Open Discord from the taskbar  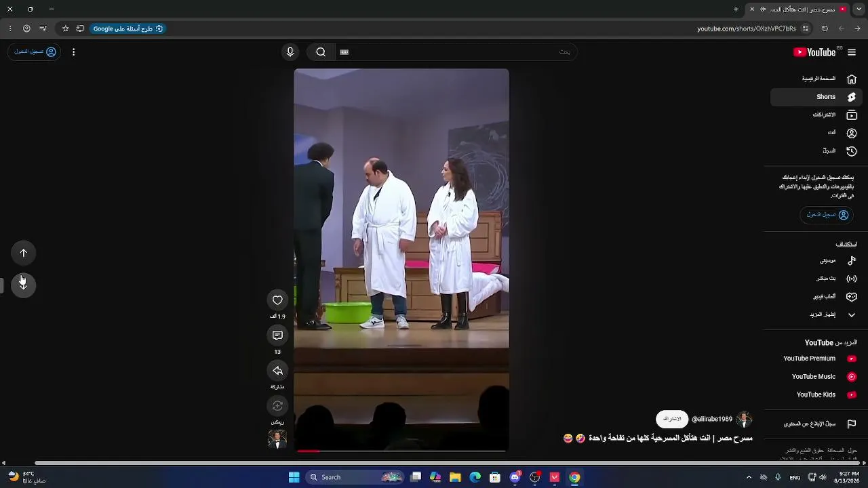coord(515,477)
